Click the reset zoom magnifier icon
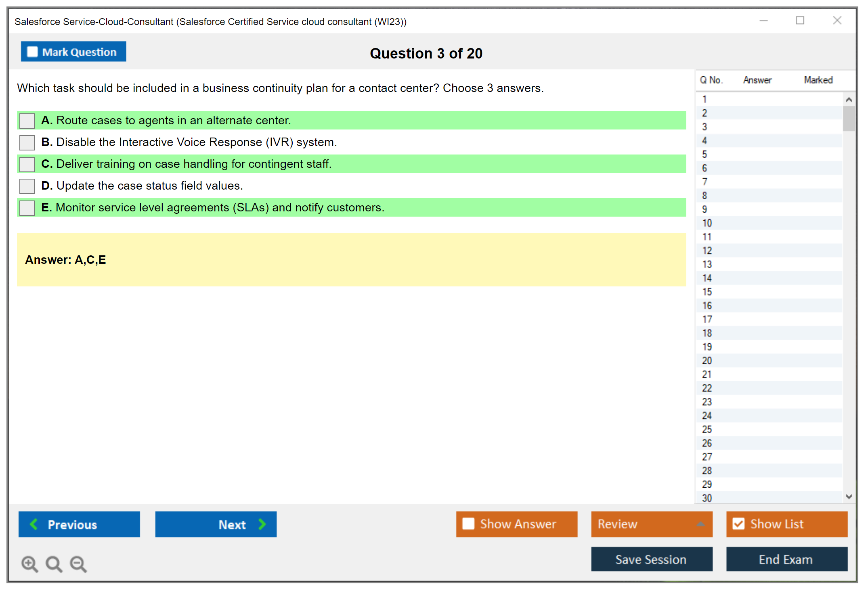The width and height of the screenshot is (868, 593). pos(54,564)
